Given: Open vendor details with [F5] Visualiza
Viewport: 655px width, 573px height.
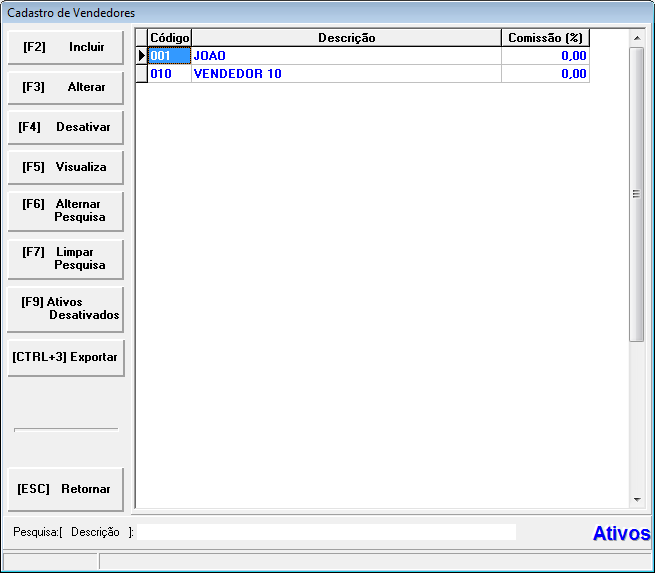Looking at the screenshot, I should [65, 167].
